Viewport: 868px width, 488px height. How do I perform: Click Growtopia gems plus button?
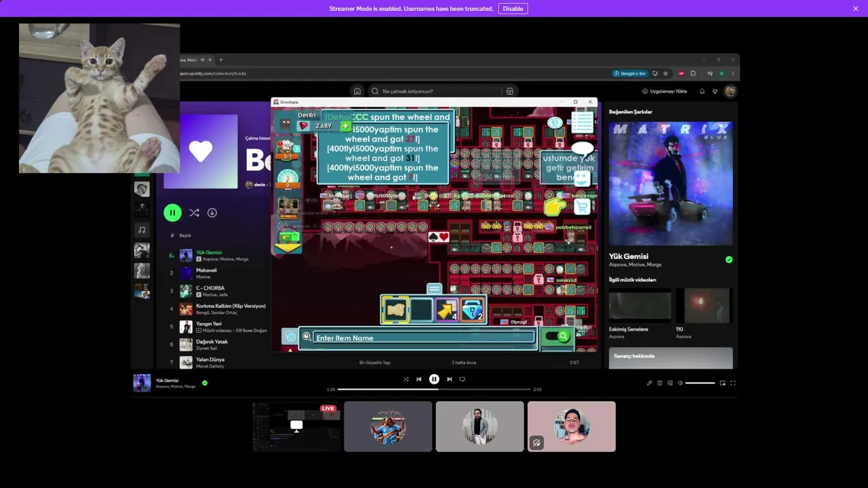coord(345,126)
